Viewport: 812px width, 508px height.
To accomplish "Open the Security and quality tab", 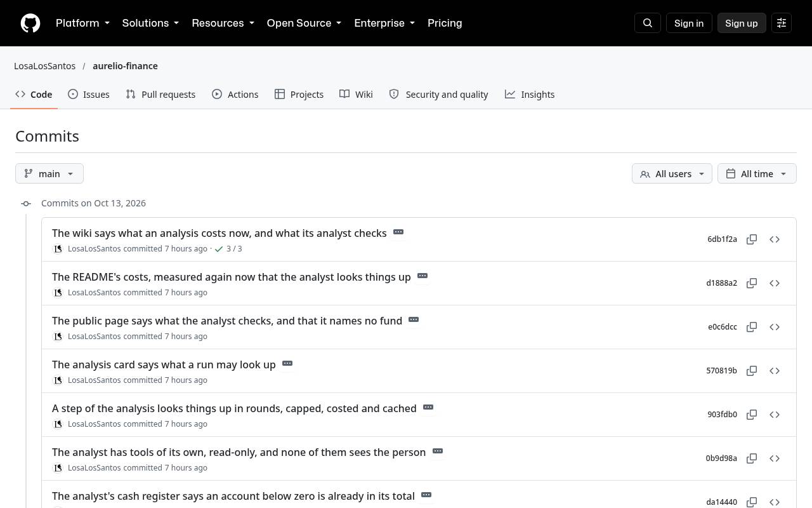I will coord(438,94).
